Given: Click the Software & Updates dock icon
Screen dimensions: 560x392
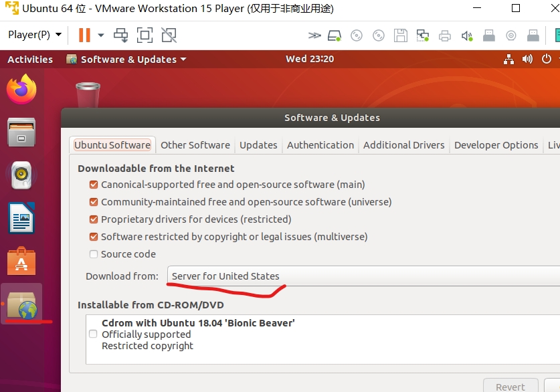Looking at the screenshot, I should tap(21, 304).
